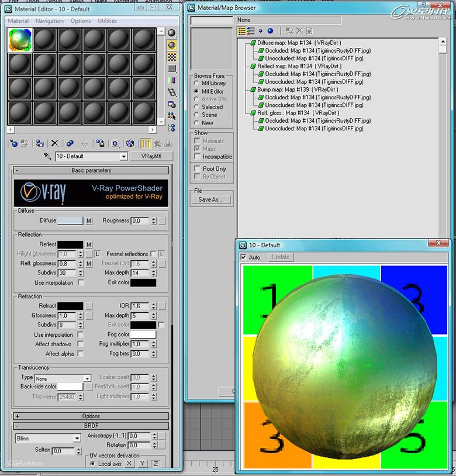Open the Options menu in Material Editor
The width and height of the screenshot is (456, 476).
click(81, 21)
